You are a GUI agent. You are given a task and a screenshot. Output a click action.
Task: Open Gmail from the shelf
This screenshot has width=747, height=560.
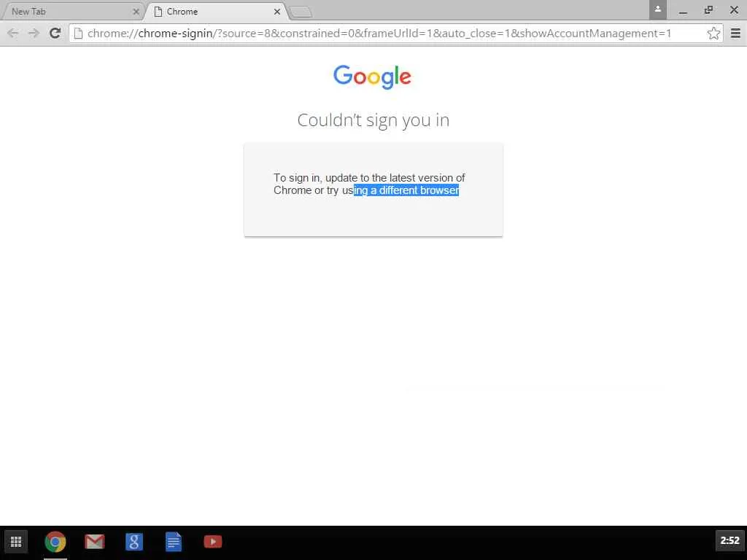click(x=94, y=542)
